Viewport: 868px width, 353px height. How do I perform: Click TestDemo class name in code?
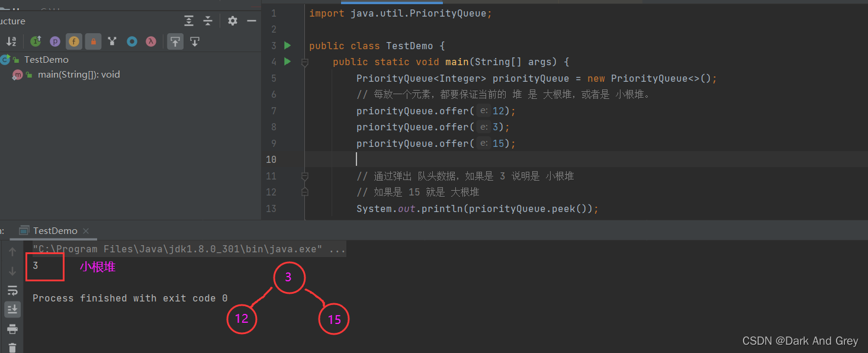point(410,46)
